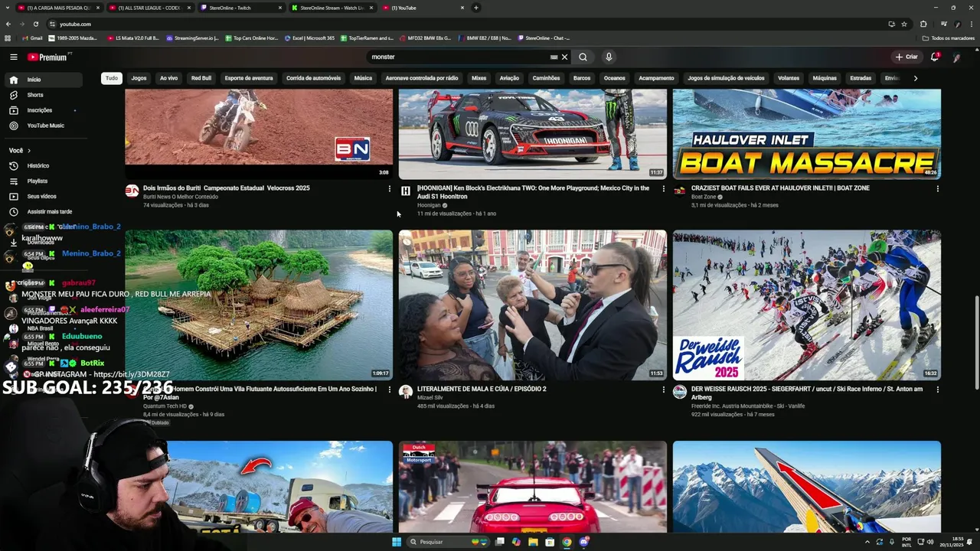Switch to the ALL STAR LEAGUE browser tab
980x551 pixels.
click(x=150, y=8)
